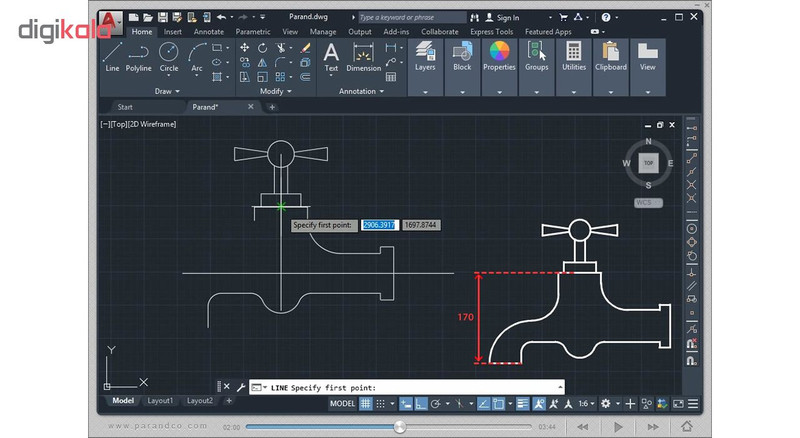Select the Circle drawing tool
Screen dimensions: 800x438
[169, 57]
